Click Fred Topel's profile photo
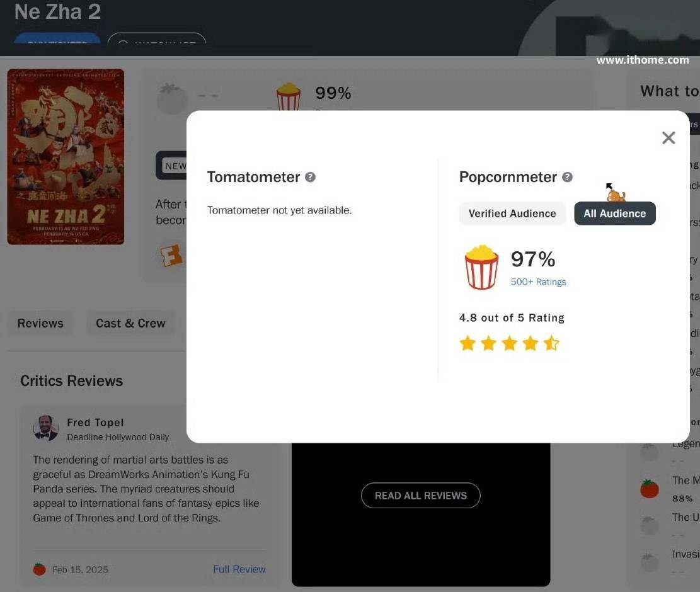Viewport: 700px width, 592px height. coord(45,428)
